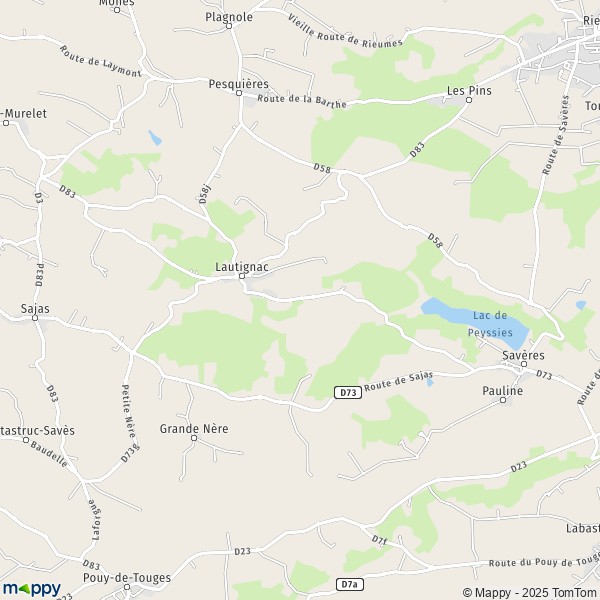Screen dimensions: 600x600
Task: Click the Route du Pouy de Touges label
Action: (x=544, y=562)
